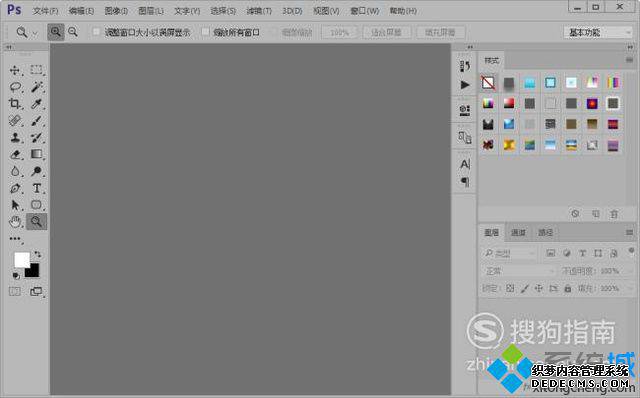640x398 pixels.
Task: Open the 正常 blend mode dropdown
Action: (518, 271)
